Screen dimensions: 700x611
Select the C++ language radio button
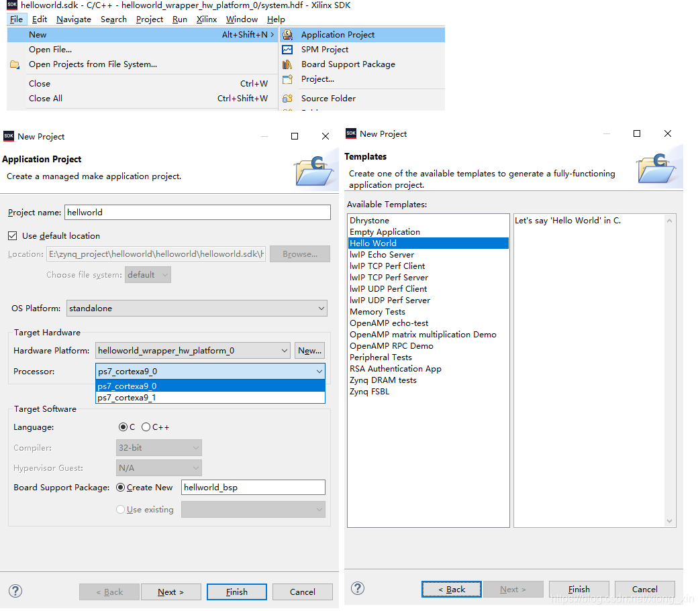[146, 427]
